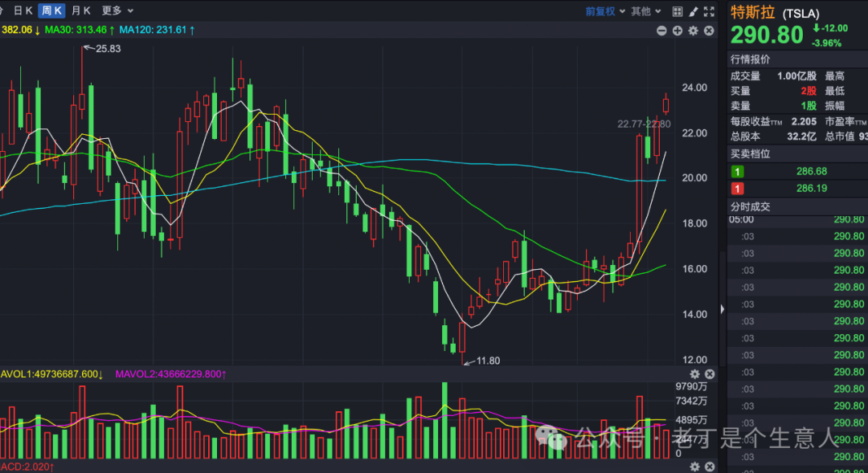Close the volume indicator panel

[710, 374]
